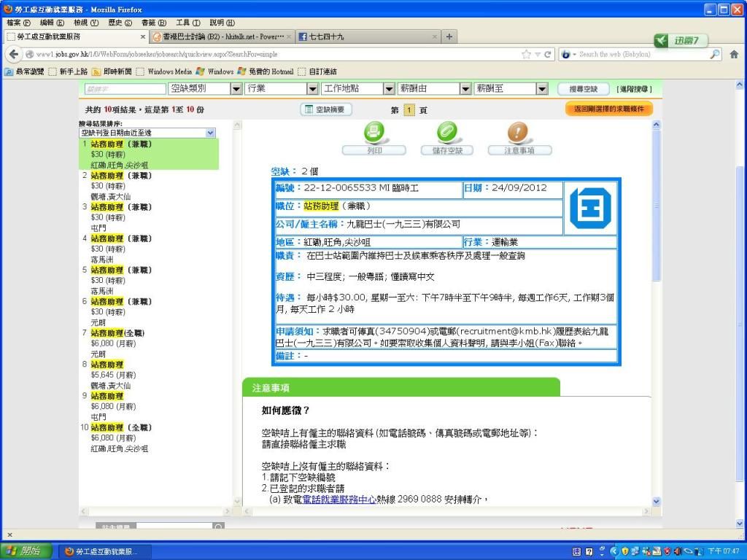Open the Firefox home page icon

(734, 54)
